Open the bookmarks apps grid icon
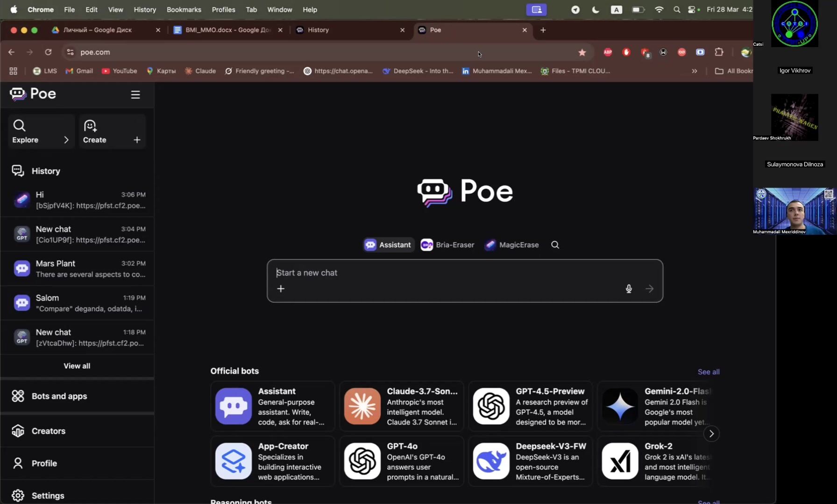Viewport: 837px width, 504px height. point(13,71)
